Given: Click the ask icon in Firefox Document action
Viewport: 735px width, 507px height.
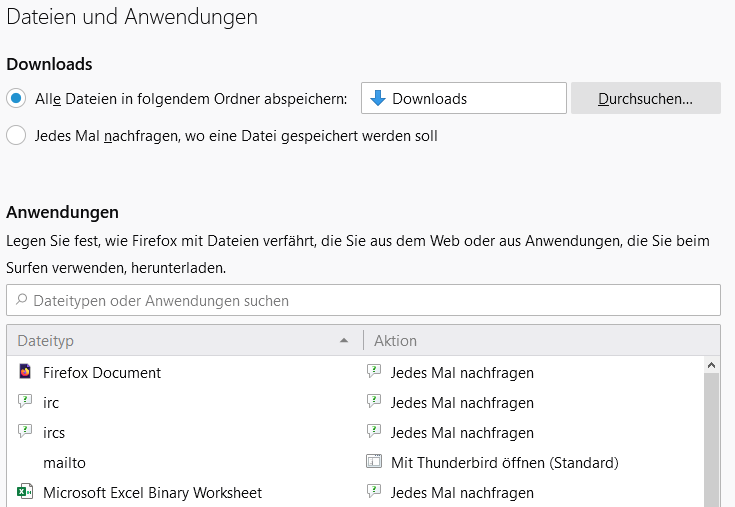Looking at the screenshot, I should (x=374, y=371).
